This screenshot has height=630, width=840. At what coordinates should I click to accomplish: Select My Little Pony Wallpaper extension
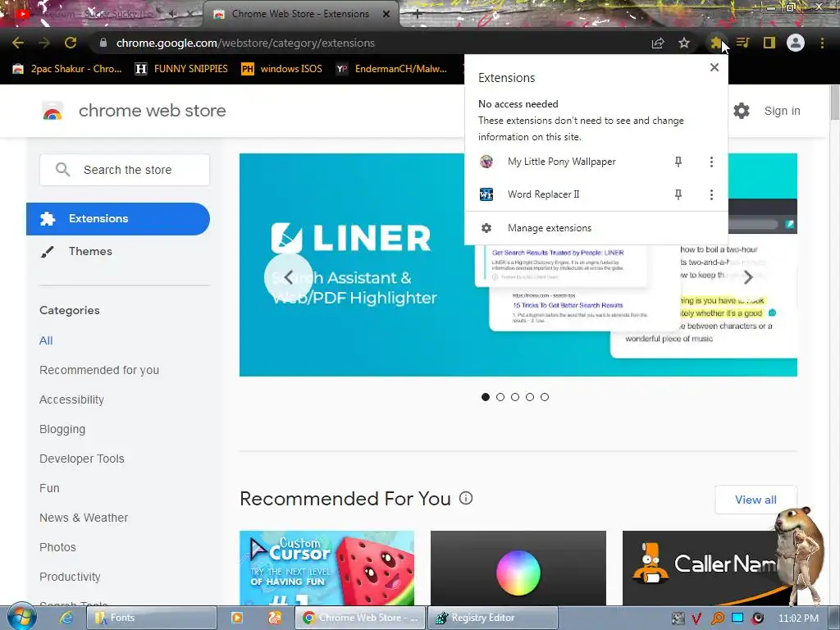coord(561,162)
